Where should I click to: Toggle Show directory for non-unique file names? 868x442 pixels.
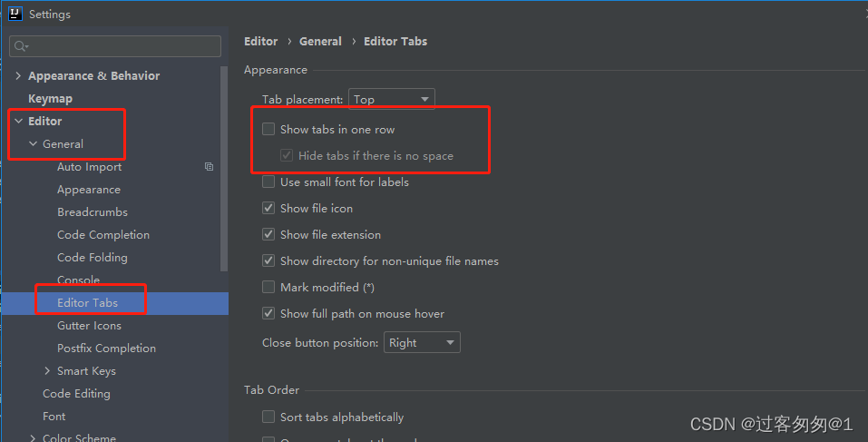268,260
